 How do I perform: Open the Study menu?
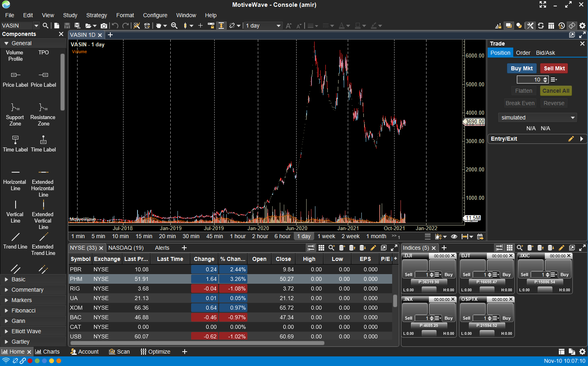pos(70,15)
